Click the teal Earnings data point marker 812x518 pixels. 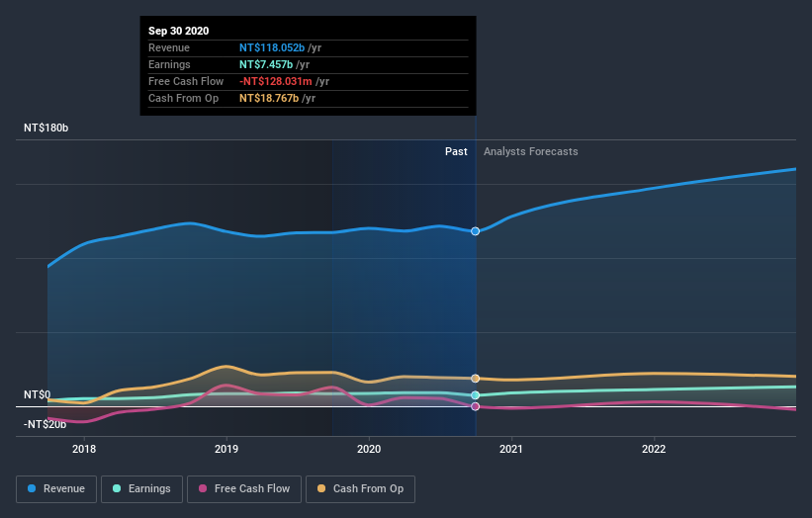[x=475, y=395]
